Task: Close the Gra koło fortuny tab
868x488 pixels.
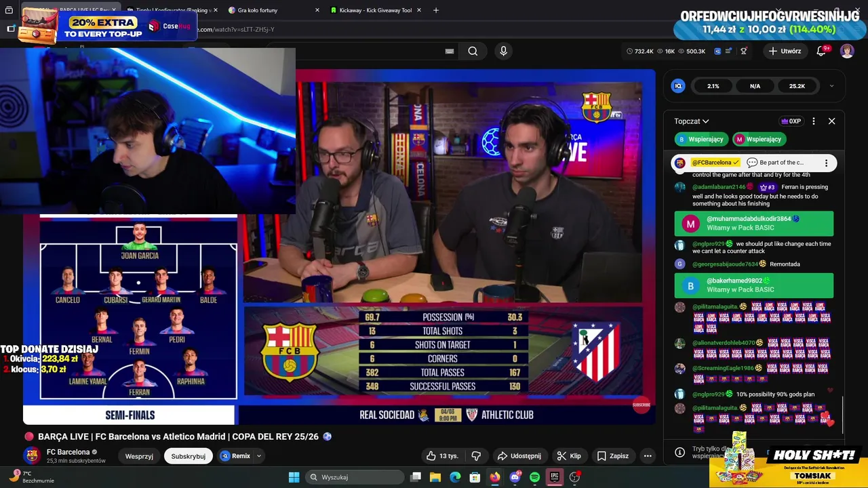Action: [x=317, y=10]
